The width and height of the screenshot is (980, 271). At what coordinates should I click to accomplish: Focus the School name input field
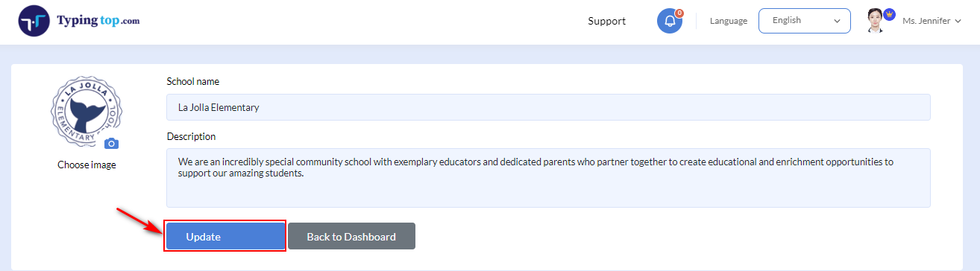coord(548,107)
